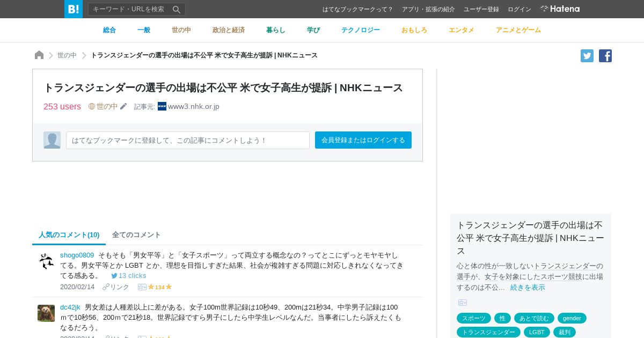The width and height of the screenshot is (644, 338).
Task: Click 世の中 in the breadcrumb trail
Action: (x=67, y=55)
